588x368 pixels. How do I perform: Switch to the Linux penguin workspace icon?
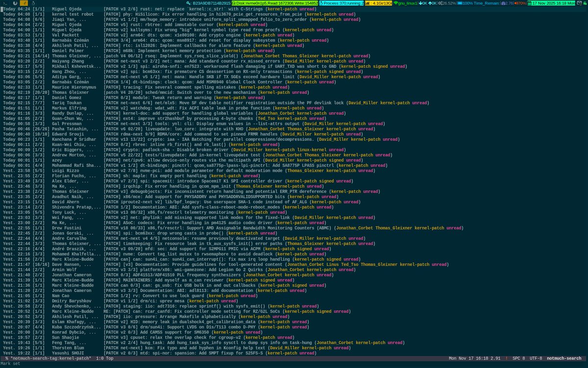pyautogui.click(x=33, y=3)
